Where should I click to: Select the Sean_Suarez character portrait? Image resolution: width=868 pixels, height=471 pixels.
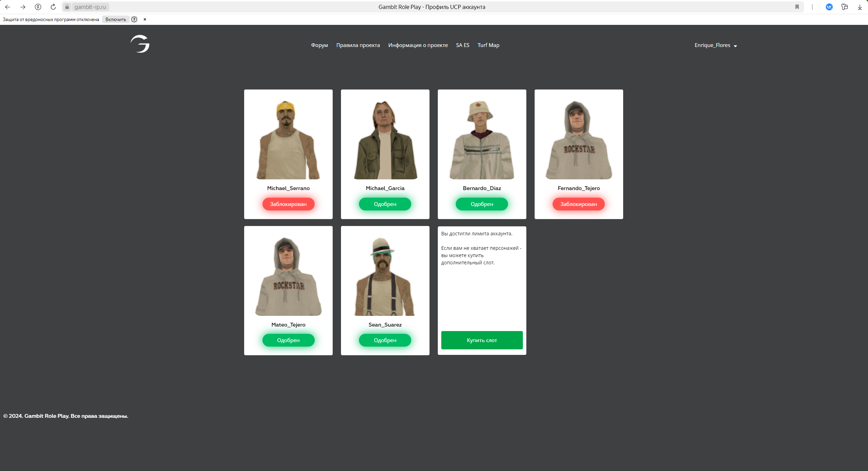(385, 276)
